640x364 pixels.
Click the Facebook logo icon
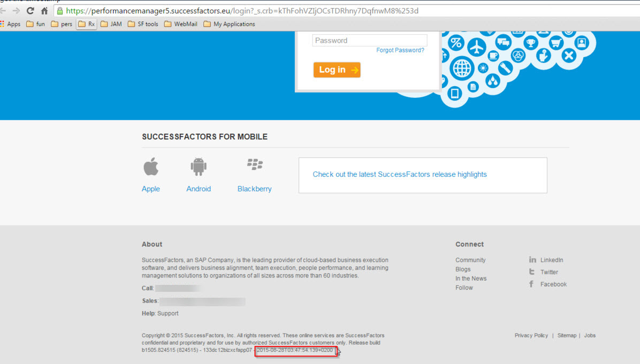point(531,284)
